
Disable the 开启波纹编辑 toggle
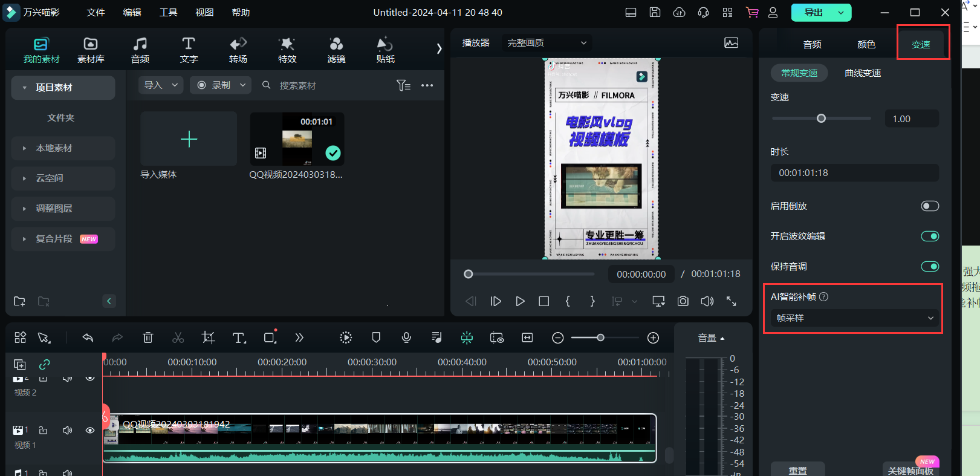point(929,236)
